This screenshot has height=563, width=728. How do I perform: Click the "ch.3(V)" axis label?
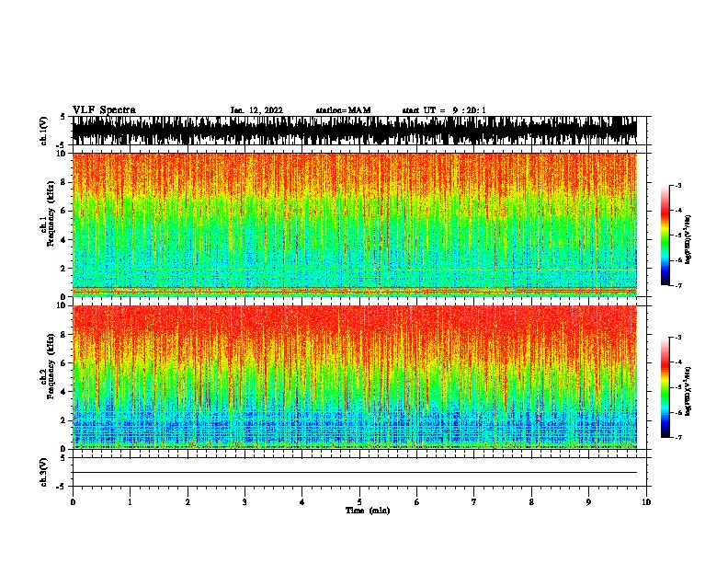coord(44,472)
